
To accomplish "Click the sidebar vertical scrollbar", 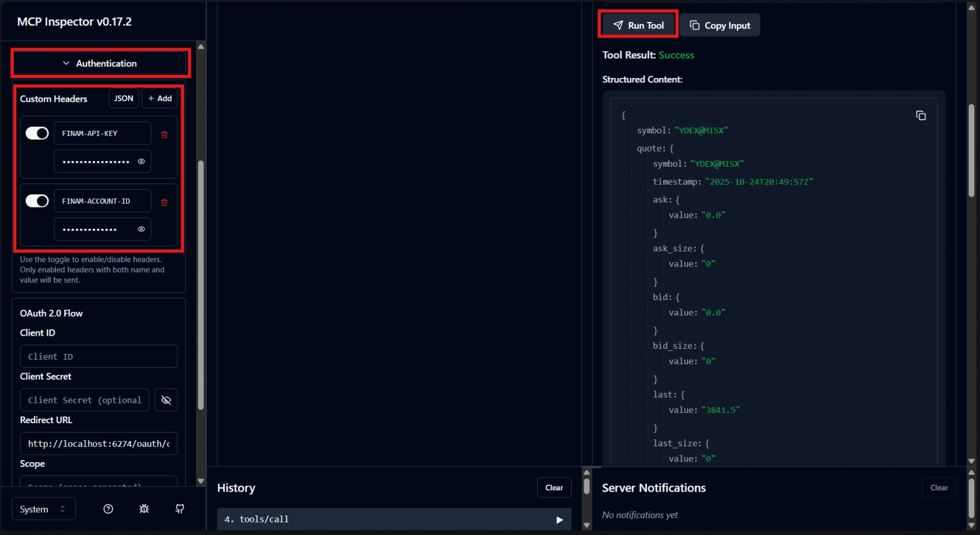I will point(201,286).
